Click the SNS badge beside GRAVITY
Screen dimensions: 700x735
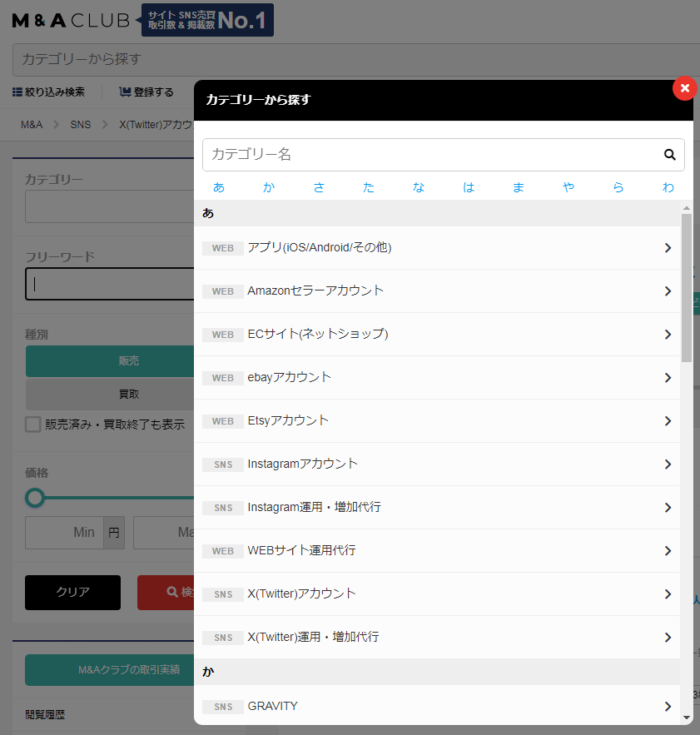click(222, 707)
